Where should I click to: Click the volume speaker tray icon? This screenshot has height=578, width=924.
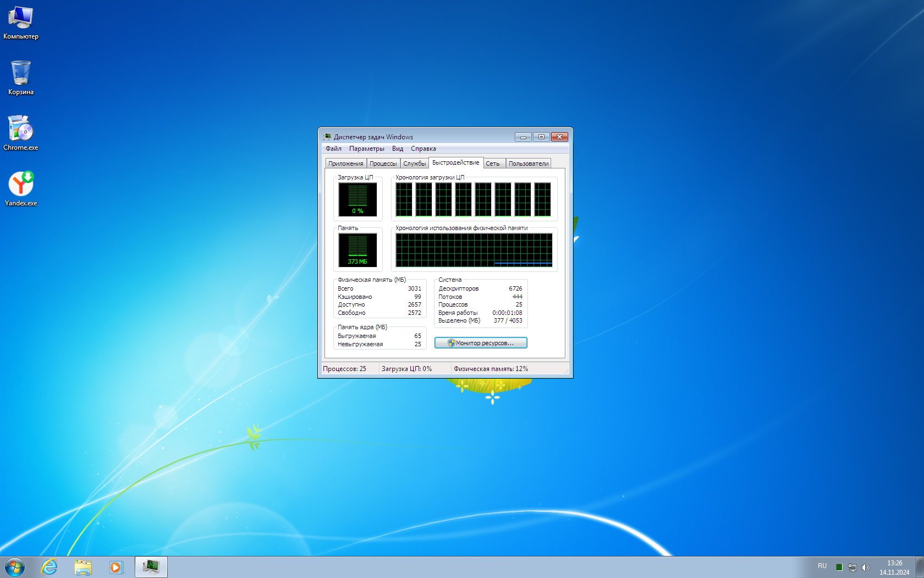865,567
